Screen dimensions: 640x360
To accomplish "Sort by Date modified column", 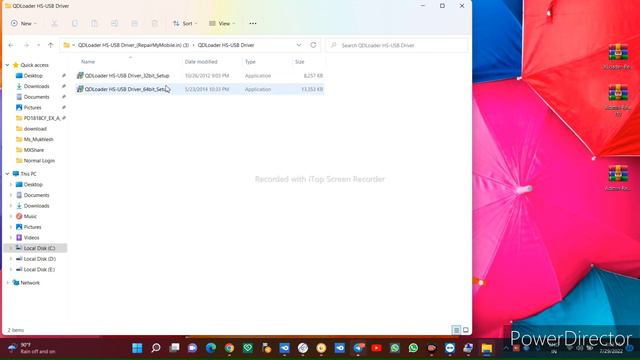I will click(x=201, y=62).
